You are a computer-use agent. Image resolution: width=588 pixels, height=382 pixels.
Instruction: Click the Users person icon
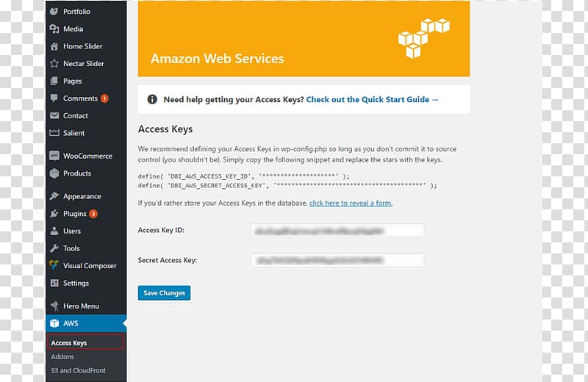[54, 231]
